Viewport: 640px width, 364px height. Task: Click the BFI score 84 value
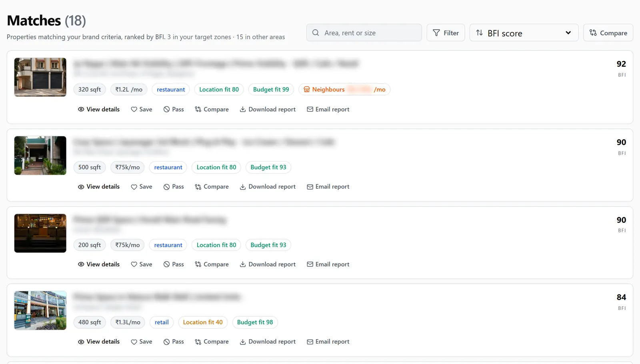pyautogui.click(x=621, y=297)
